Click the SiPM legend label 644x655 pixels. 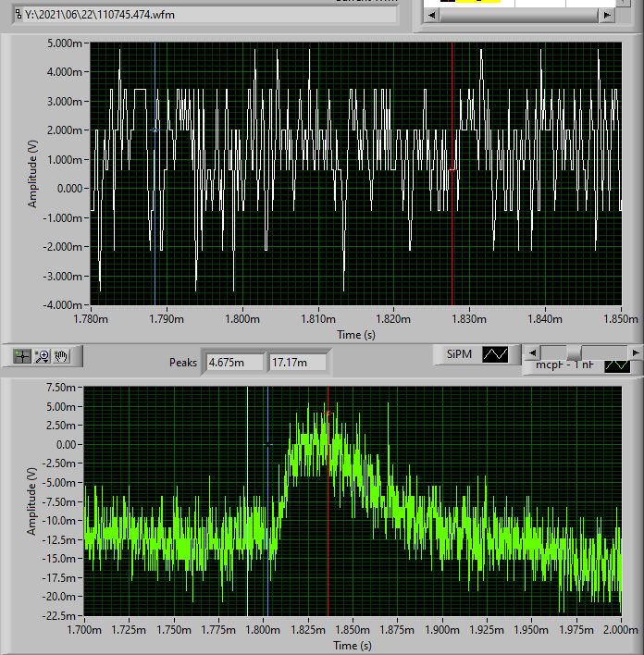[x=459, y=354]
